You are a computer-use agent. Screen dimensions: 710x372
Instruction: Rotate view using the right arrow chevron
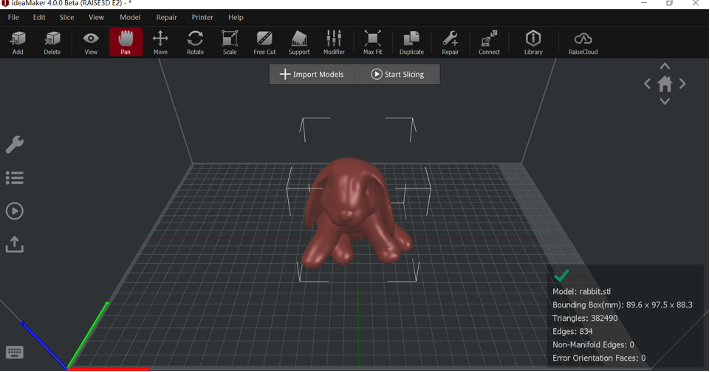click(682, 84)
